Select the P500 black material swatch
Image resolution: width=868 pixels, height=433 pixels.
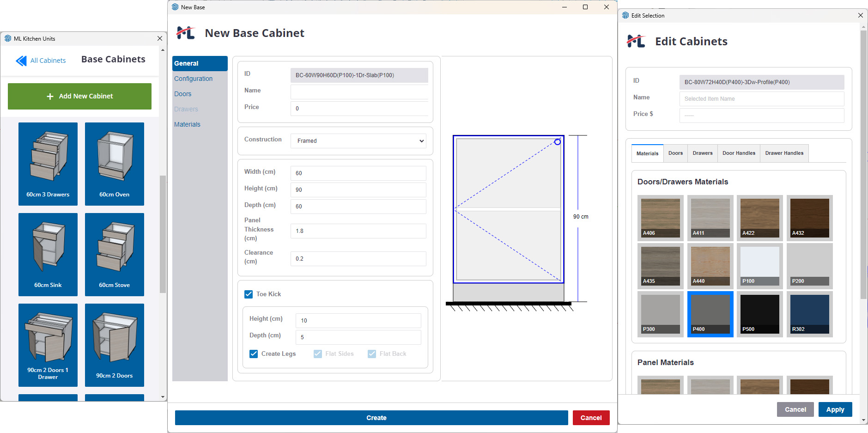click(759, 314)
